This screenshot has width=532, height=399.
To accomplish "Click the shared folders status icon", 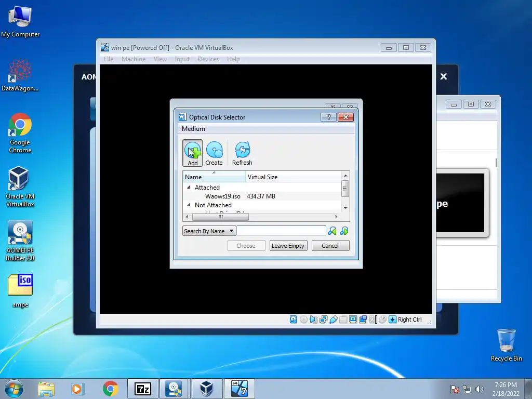I will 343,320.
